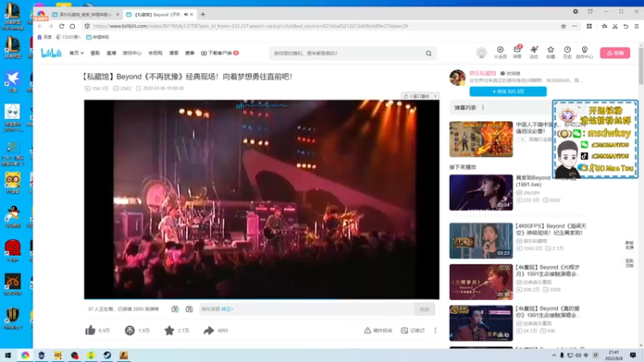
Task: Open the browser hamburger menu icon
Action: pyautogui.click(x=637, y=26)
